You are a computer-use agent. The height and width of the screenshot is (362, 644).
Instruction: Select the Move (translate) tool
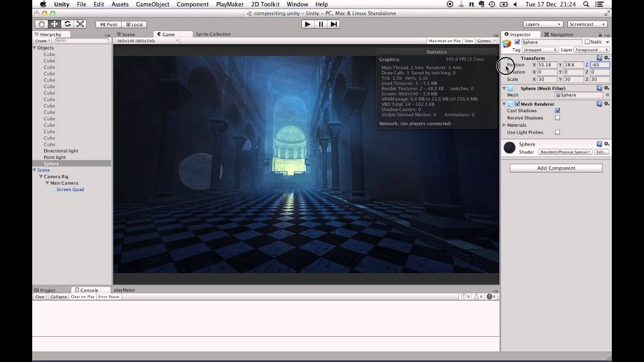[54, 24]
